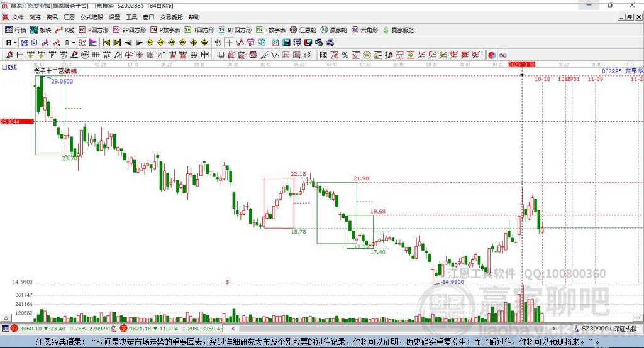The width and height of the screenshot is (644, 348).
Task: Open the 江恩 menu
Action: pyautogui.click(x=69, y=17)
